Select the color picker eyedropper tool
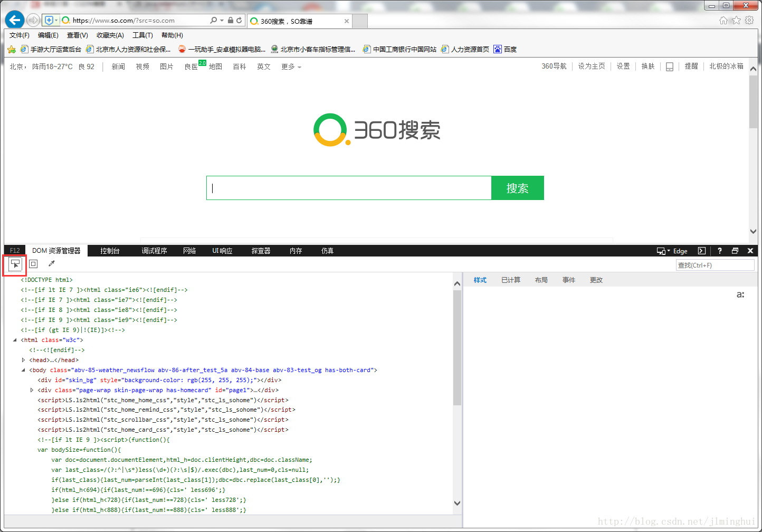The image size is (762, 532). coord(51,264)
